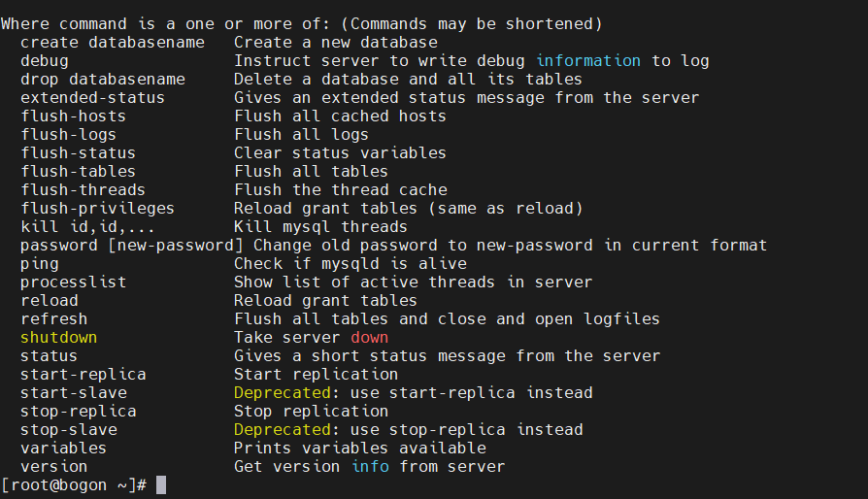
Task: Click the red 'down' word
Action: [369, 338]
